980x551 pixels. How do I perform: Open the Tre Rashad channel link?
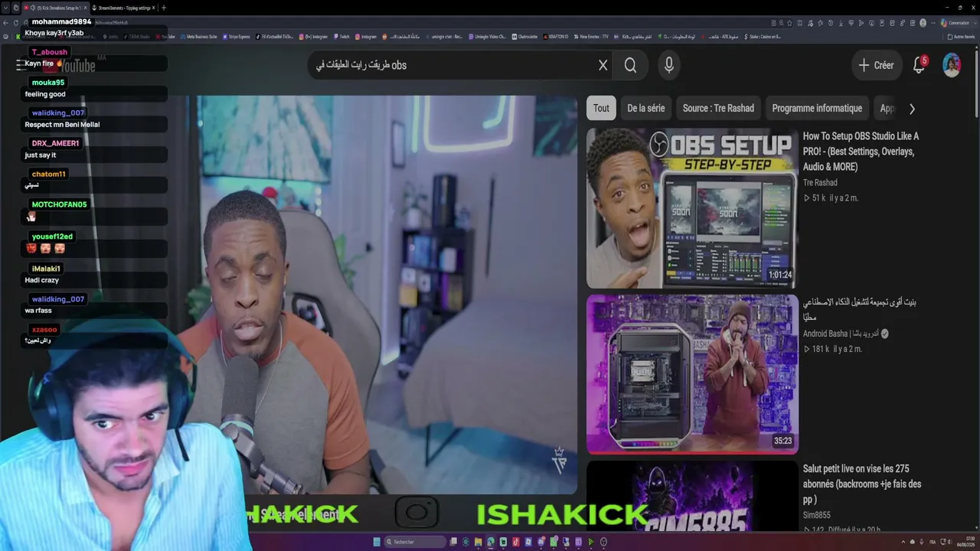tap(820, 182)
